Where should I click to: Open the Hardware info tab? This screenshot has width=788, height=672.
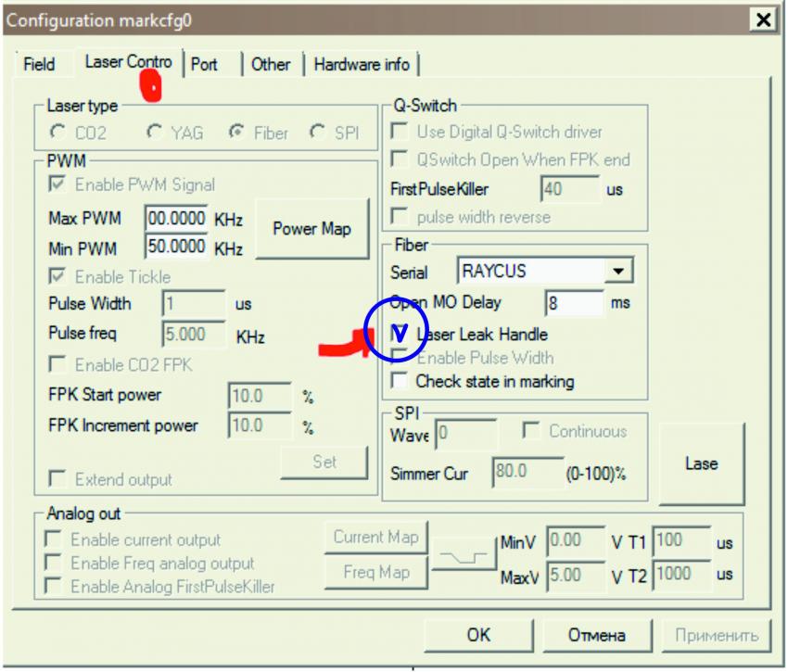pyautogui.click(x=362, y=65)
